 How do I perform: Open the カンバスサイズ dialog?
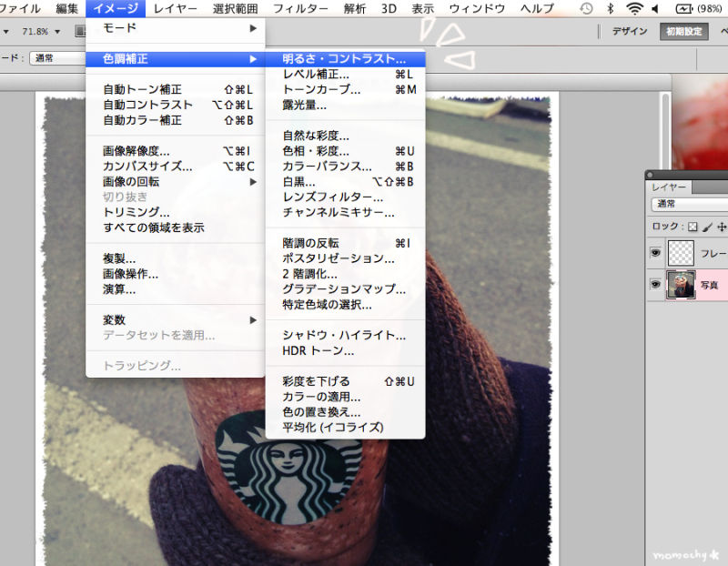coord(176,167)
